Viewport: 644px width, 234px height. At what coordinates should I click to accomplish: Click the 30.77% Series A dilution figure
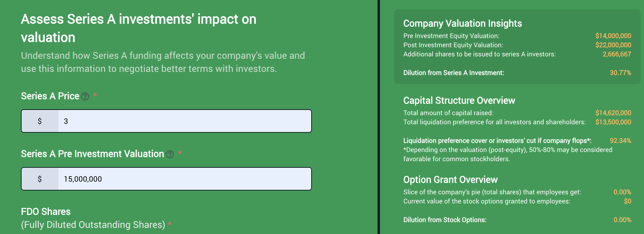coord(621,73)
